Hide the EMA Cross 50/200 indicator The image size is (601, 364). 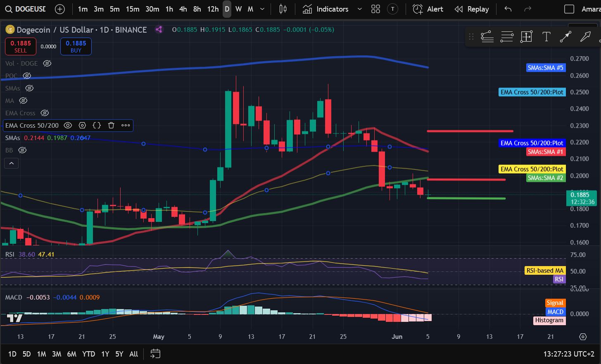pyautogui.click(x=68, y=125)
